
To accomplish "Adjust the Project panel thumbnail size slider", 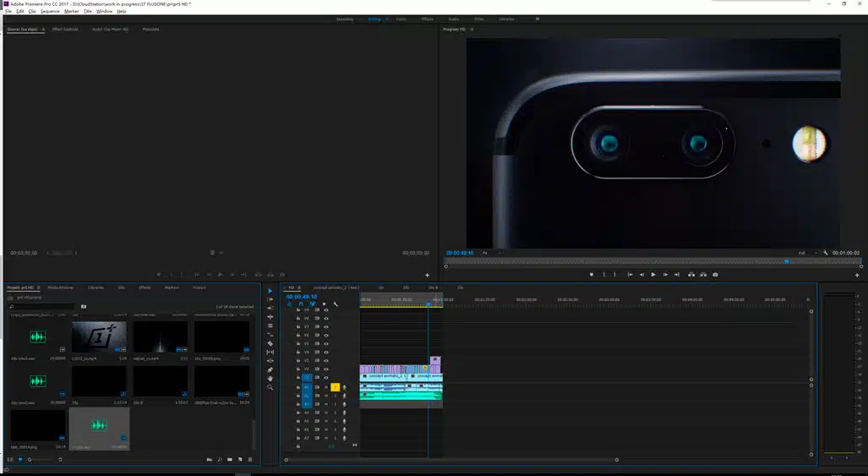I will click(x=44, y=459).
